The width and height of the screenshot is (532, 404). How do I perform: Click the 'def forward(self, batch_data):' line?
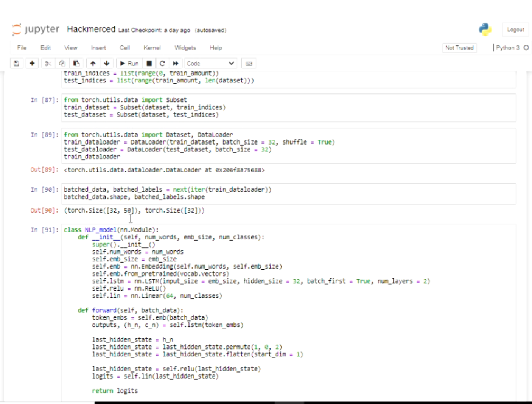[130, 310]
